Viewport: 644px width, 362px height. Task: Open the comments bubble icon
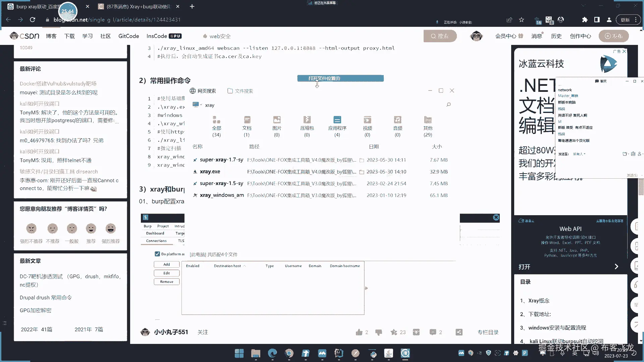pyautogui.click(x=433, y=332)
